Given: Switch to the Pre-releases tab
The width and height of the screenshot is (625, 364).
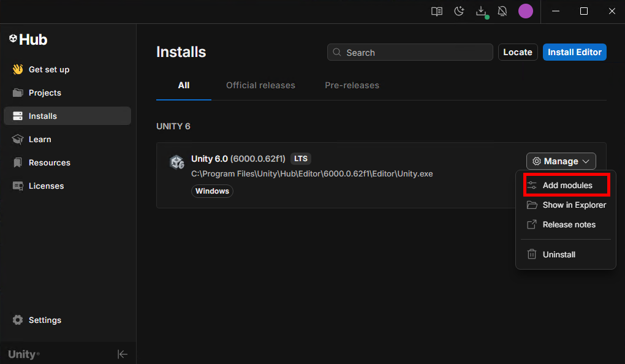Looking at the screenshot, I should (x=352, y=86).
